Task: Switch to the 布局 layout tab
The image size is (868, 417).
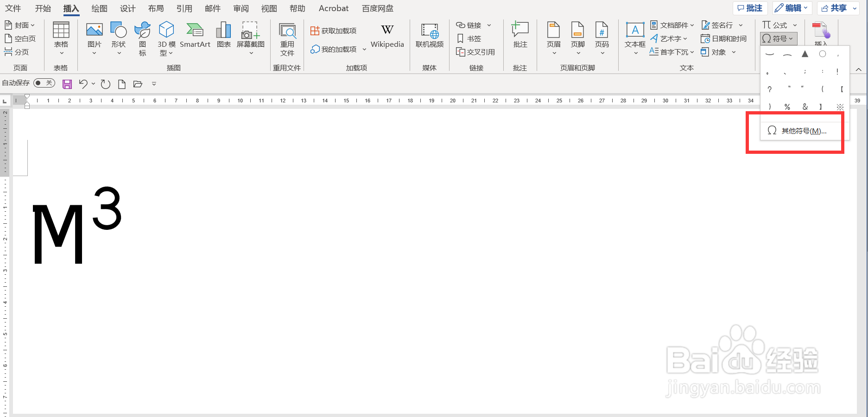Action: pyautogui.click(x=156, y=8)
